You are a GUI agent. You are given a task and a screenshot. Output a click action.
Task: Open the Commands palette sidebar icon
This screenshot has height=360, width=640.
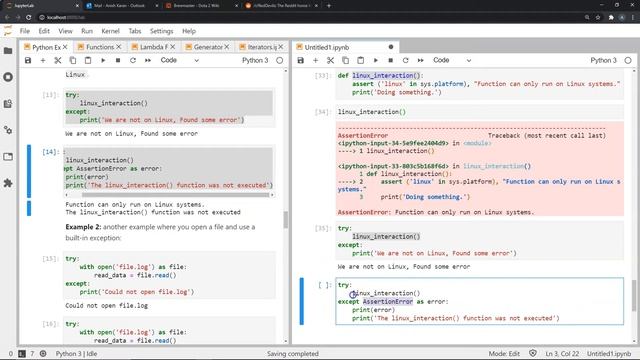coord(8,104)
